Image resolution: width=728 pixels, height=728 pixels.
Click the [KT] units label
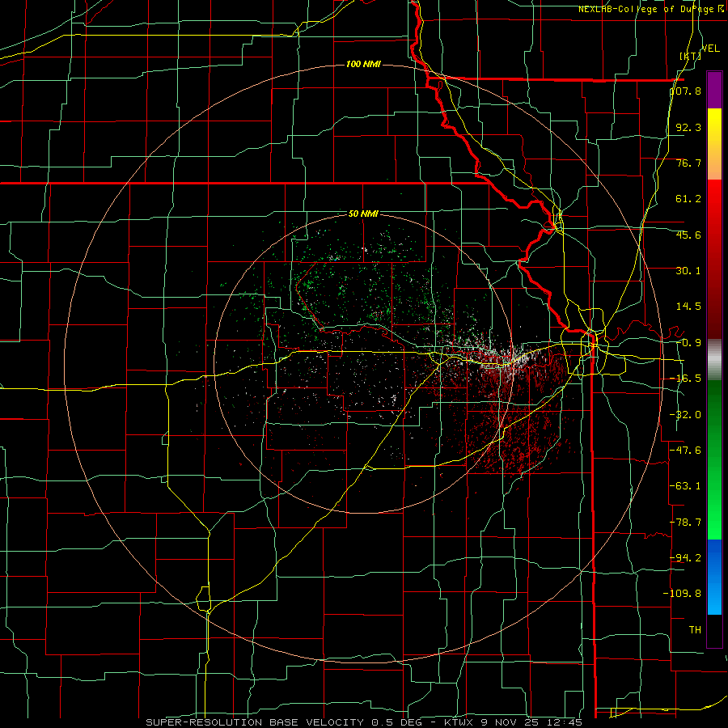[690, 56]
